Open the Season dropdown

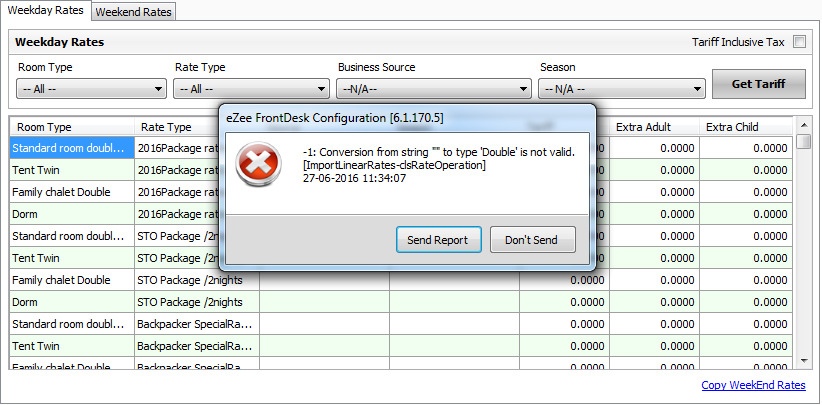pos(621,89)
